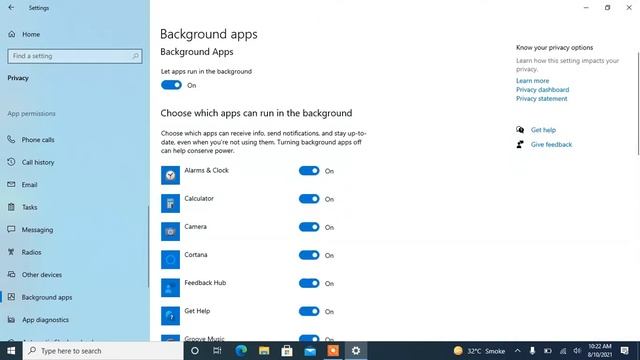The height and width of the screenshot is (360, 640).
Task: Click the Calculator app icon
Action: [170, 203]
